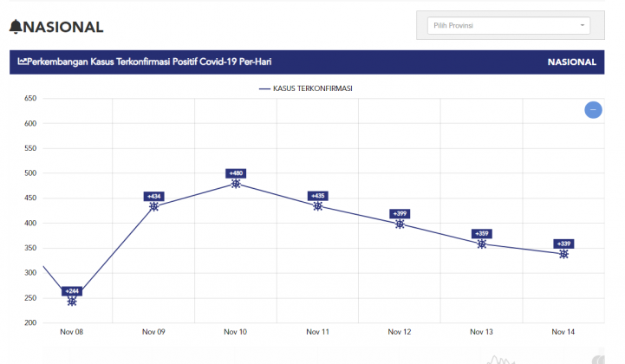
Task: Click the +339 data label
Action: click(x=563, y=244)
